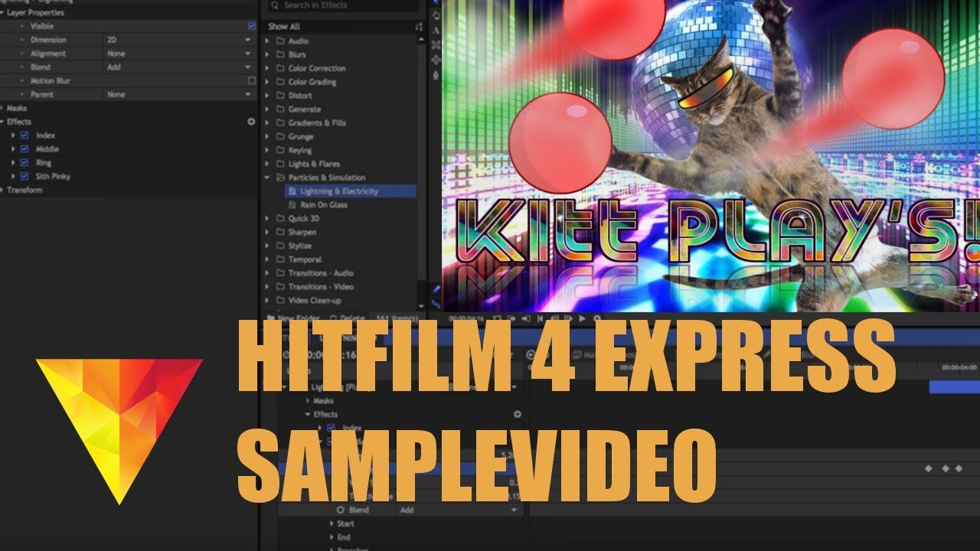Viewport: 980px width, 551px height.
Task: Select the Color Grading folder
Action: pyautogui.click(x=312, y=82)
